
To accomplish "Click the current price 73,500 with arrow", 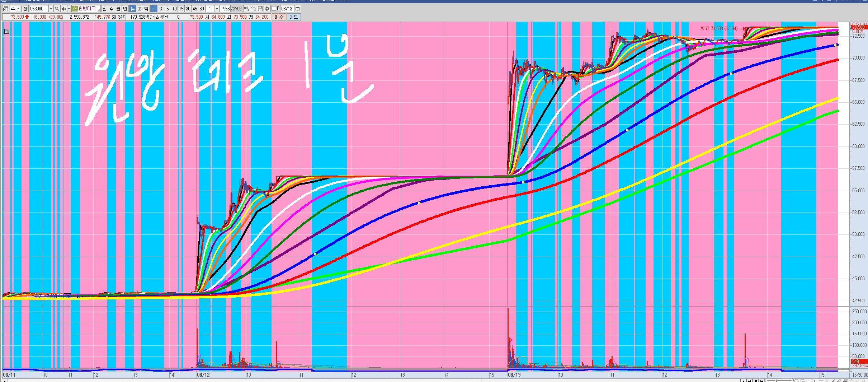I will tap(20, 17).
